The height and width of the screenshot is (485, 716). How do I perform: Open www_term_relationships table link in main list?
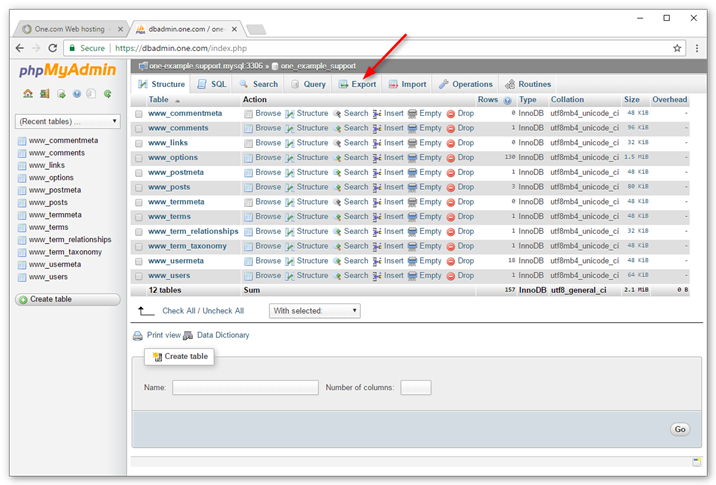click(x=193, y=232)
